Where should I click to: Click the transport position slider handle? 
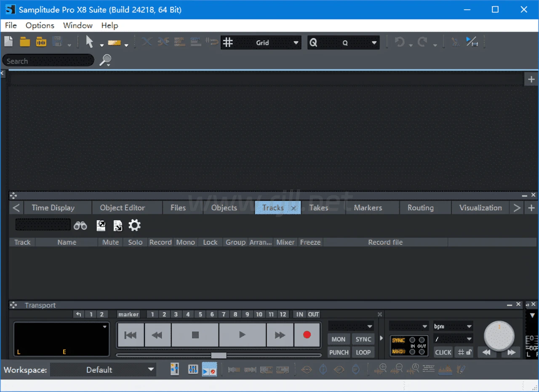(x=219, y=355)
